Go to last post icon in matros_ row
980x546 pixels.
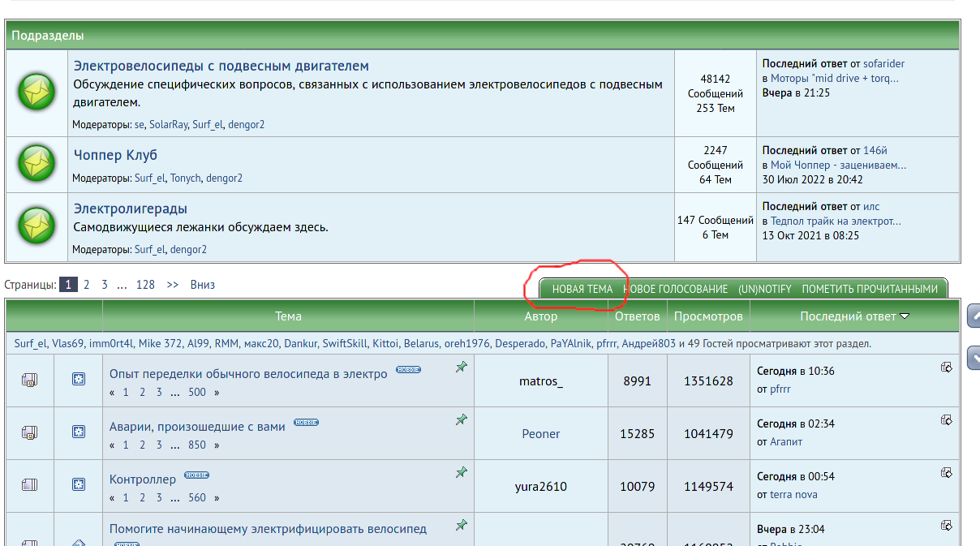pos(946,368)
